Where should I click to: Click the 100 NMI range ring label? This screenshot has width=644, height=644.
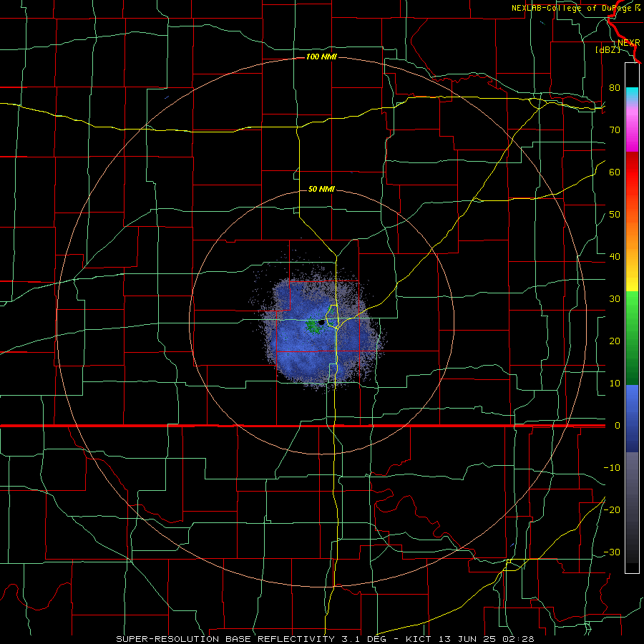321,57
